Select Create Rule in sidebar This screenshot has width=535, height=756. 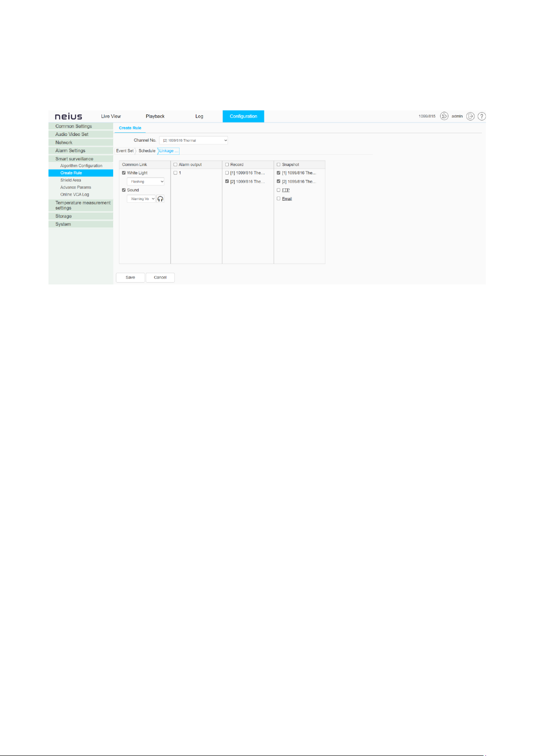coord(81,173)
